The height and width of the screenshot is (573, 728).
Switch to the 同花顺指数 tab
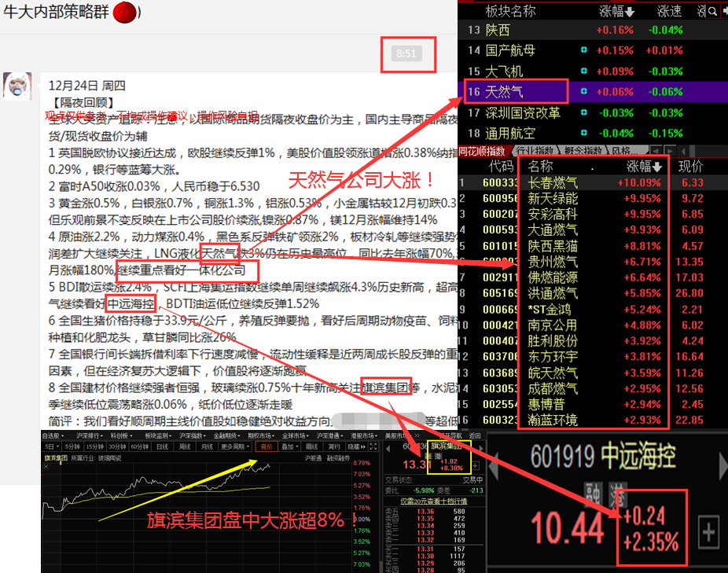coord(482,151)
